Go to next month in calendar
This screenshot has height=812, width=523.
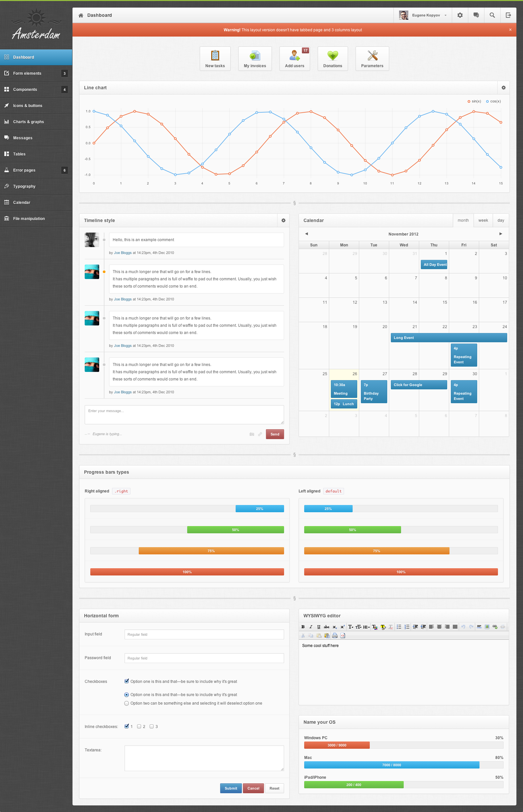tap(501, 234)
